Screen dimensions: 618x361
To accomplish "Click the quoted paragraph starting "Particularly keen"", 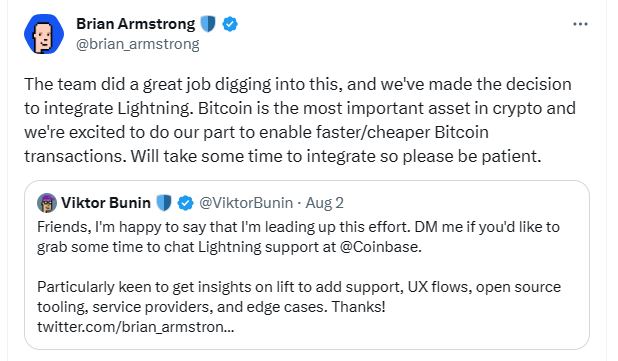I will click(x=299, y=297).
